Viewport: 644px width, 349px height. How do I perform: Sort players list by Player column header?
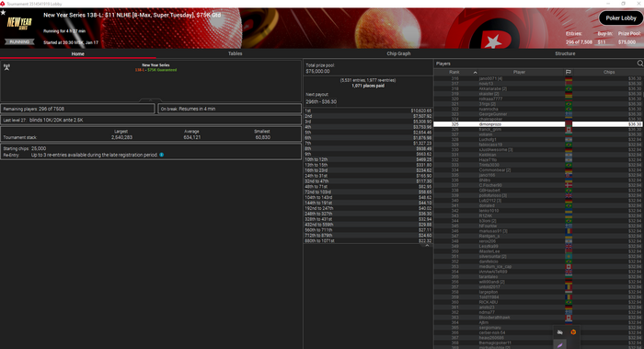pyautogui.click(x=519, y=73)
